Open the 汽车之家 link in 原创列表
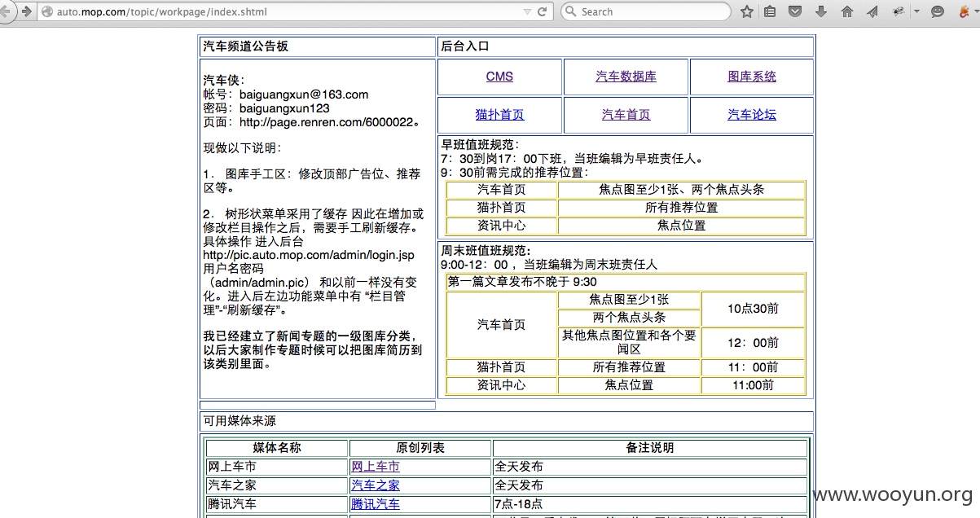Image resolution: width=980 pixels, height=518 pixels. 376,485
